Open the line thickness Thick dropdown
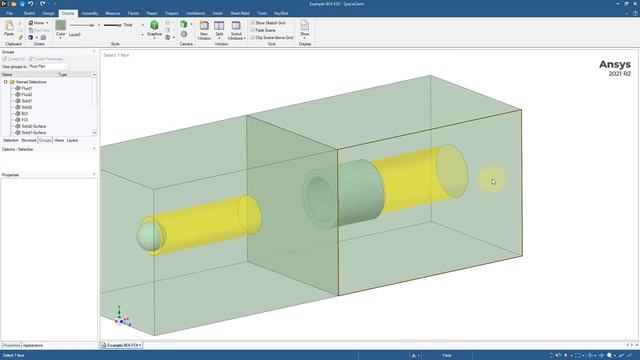Screen dimensions: 640x360 [x=142, y=25]
